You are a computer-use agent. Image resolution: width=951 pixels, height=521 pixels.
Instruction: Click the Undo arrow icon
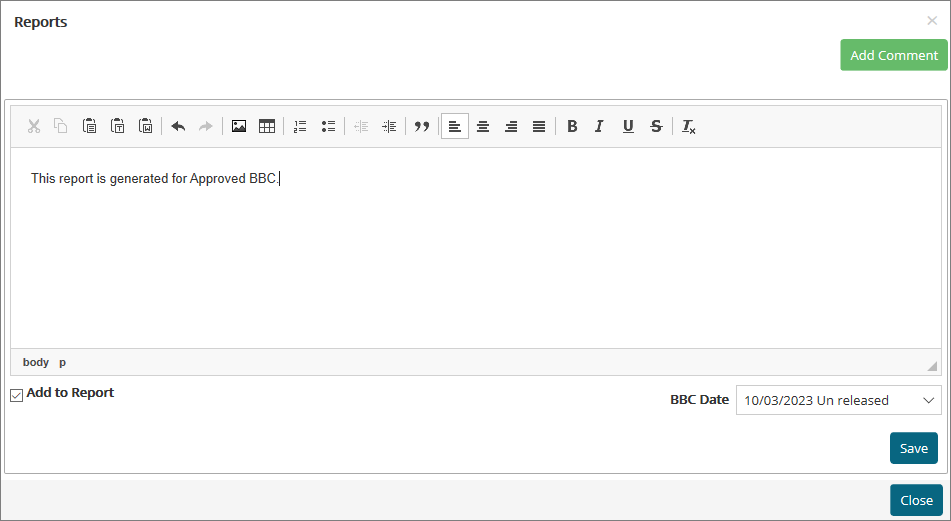[x=178, y=126]
